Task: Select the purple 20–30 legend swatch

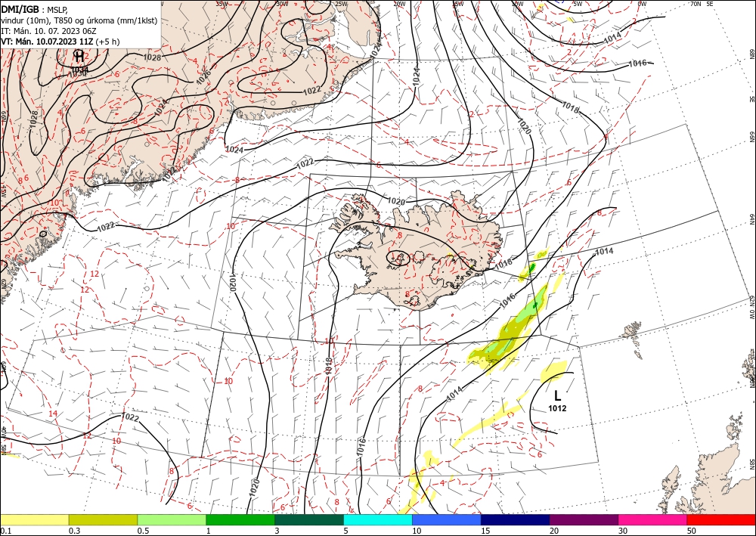Action: [584, 519]
